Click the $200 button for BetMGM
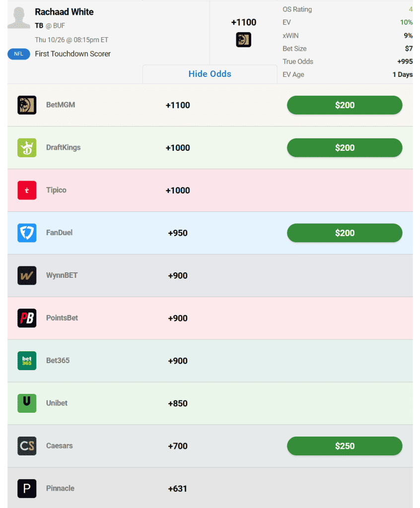The height and width of the screenshot is (508, 420). [345, 105]
